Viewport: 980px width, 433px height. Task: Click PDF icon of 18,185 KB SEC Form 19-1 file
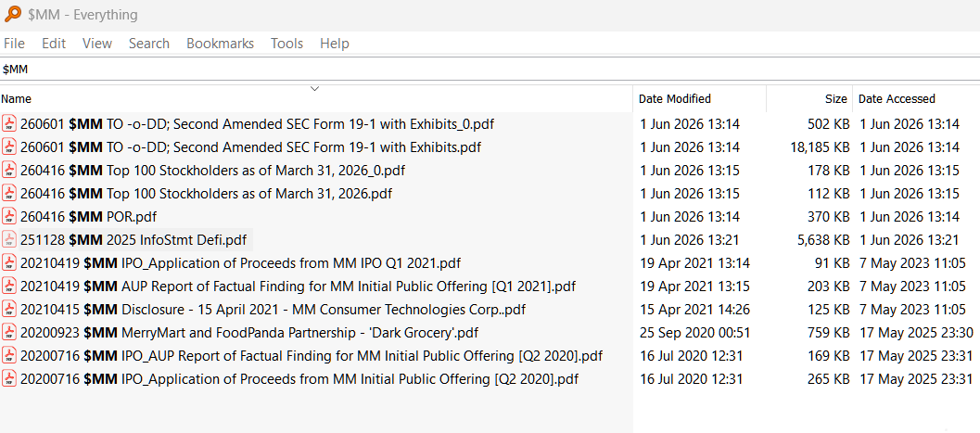tap(9, 146)
